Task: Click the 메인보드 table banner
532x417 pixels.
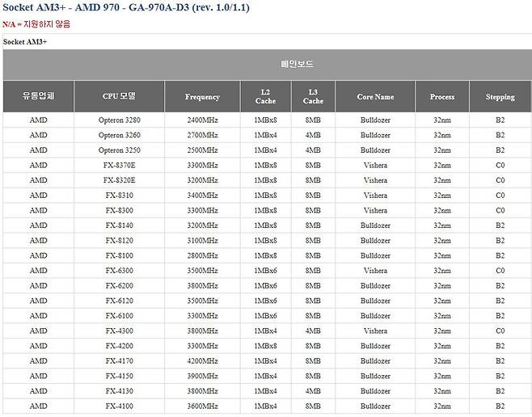Action: pos(268,65)
